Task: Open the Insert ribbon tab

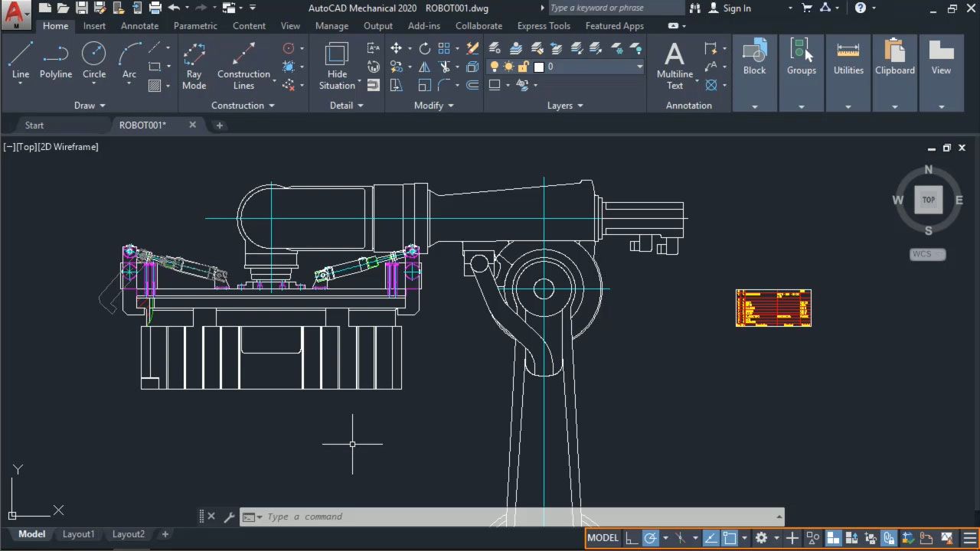Action: click(94, 26)
